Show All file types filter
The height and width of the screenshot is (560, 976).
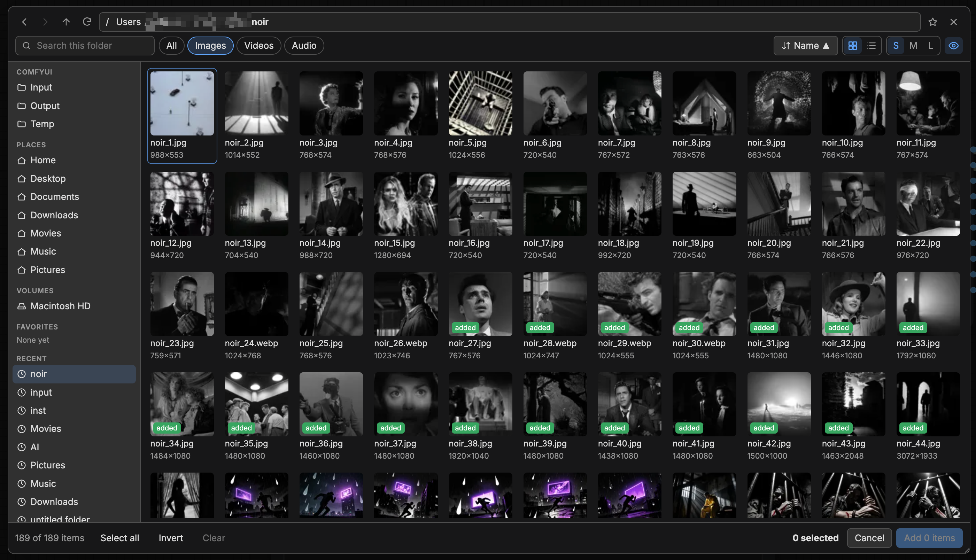click(171, 46)
